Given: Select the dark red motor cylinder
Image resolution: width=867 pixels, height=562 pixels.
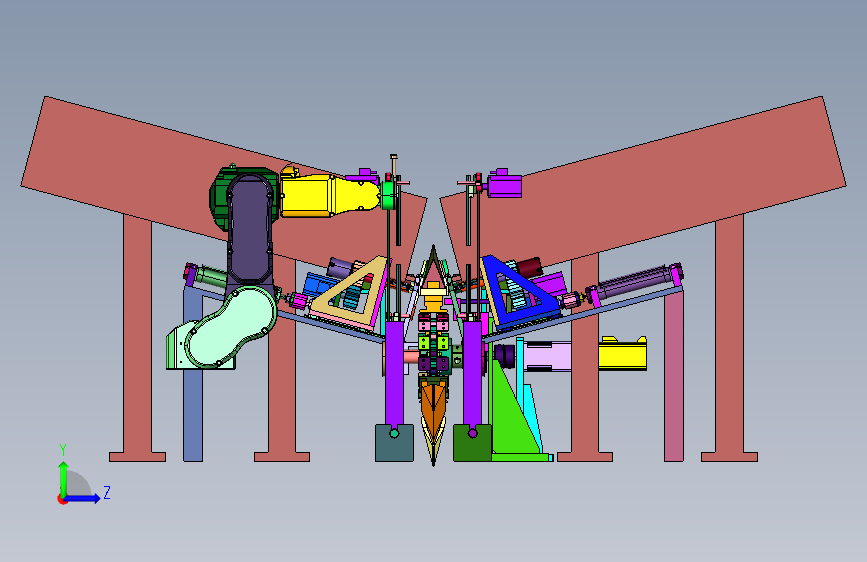Looking at the screenshot, I should tap(529, 267).
